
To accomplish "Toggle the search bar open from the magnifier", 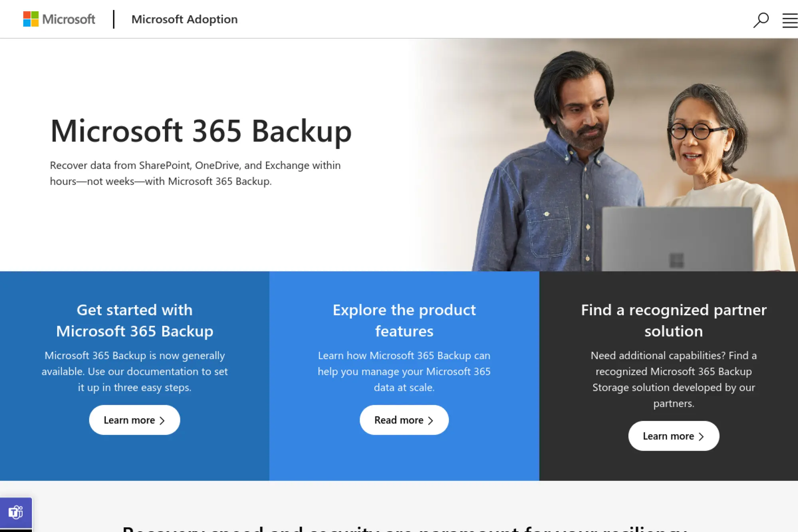I will (760, 19).
